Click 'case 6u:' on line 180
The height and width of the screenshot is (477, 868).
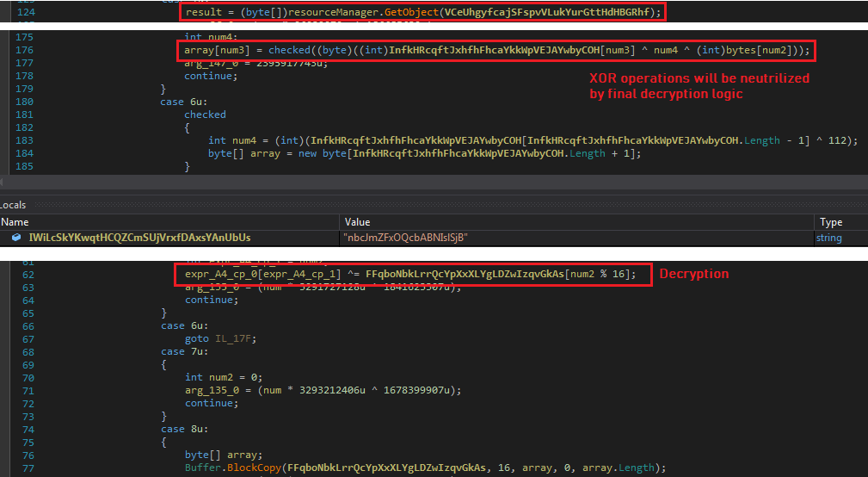(x=184, y=102)
